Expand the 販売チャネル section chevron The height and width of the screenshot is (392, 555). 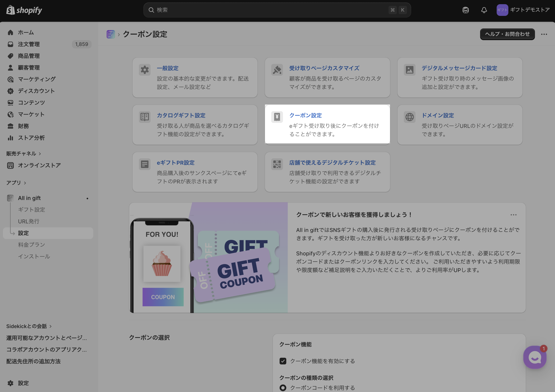40,154
